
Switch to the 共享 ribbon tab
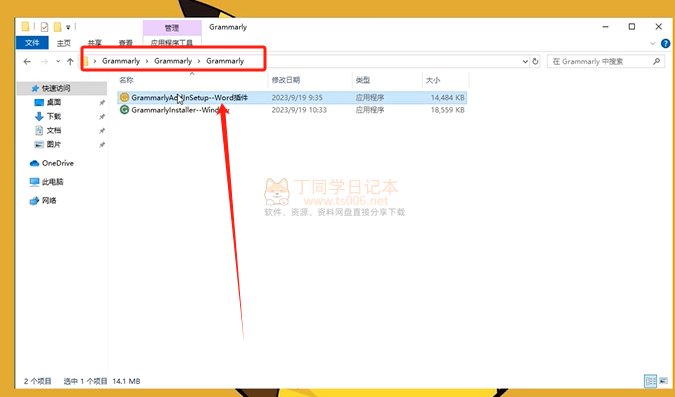pos(94,43)
